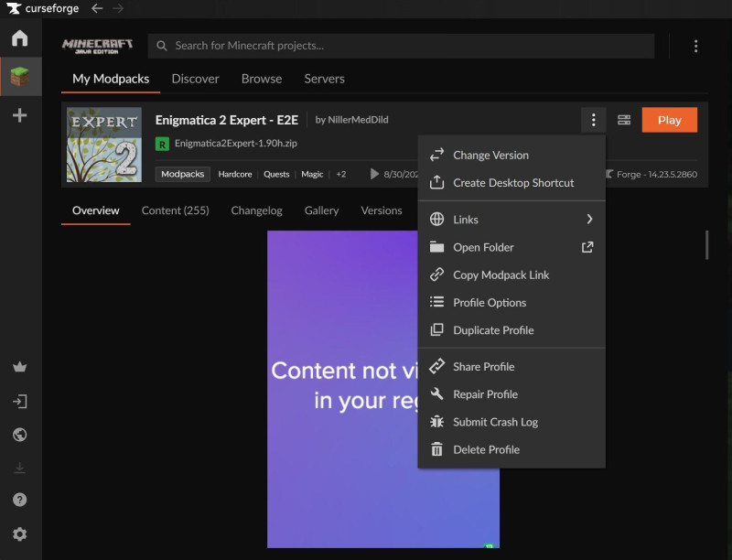Add a new game with plus icon
732x560 pixels.
coord(19,114)
